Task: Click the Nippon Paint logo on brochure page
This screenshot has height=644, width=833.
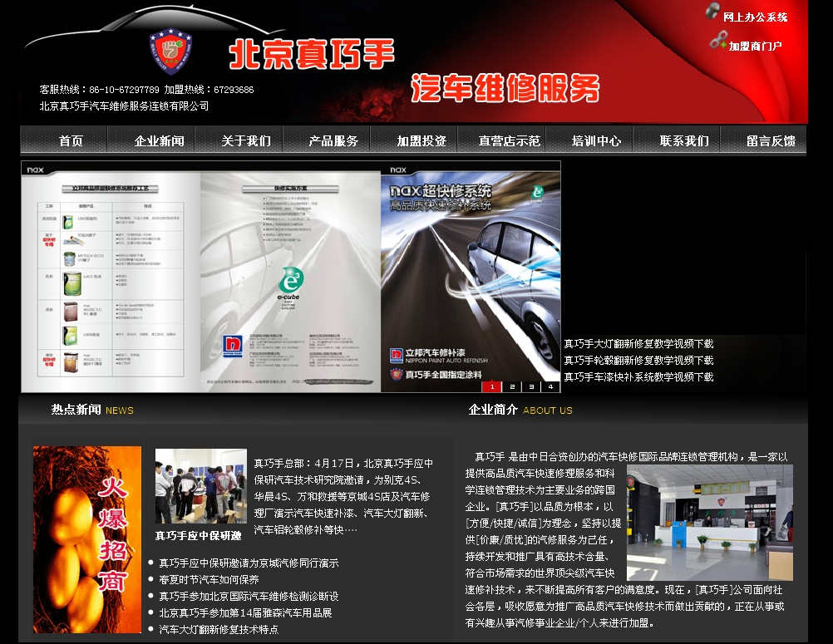Action: tap(233, 347)
